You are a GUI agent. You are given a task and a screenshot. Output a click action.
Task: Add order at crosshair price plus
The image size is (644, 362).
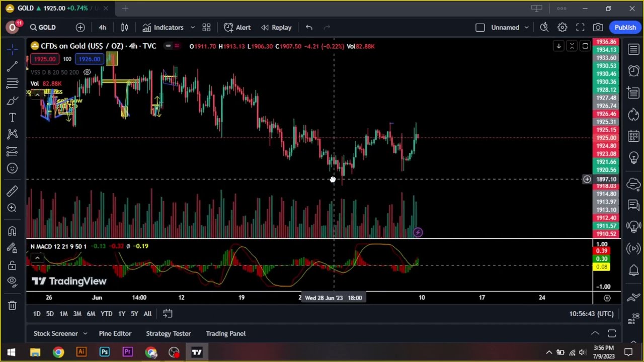[x=587, y=179]
